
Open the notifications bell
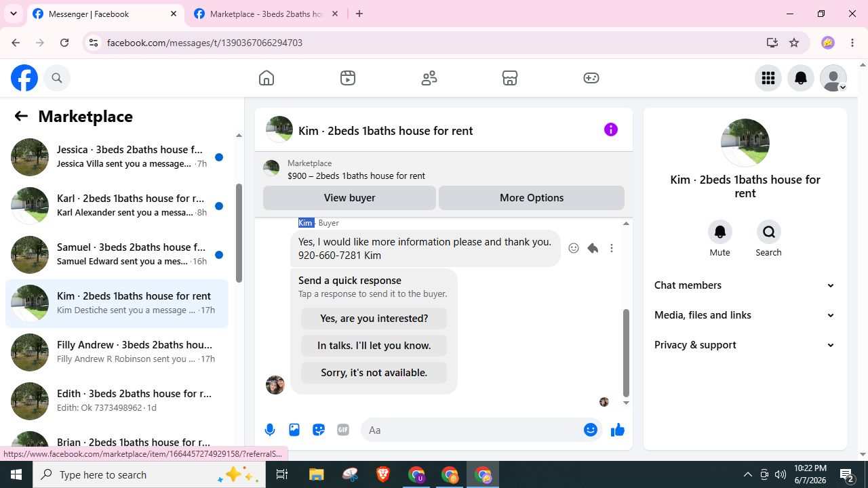[x=801, y=78]
